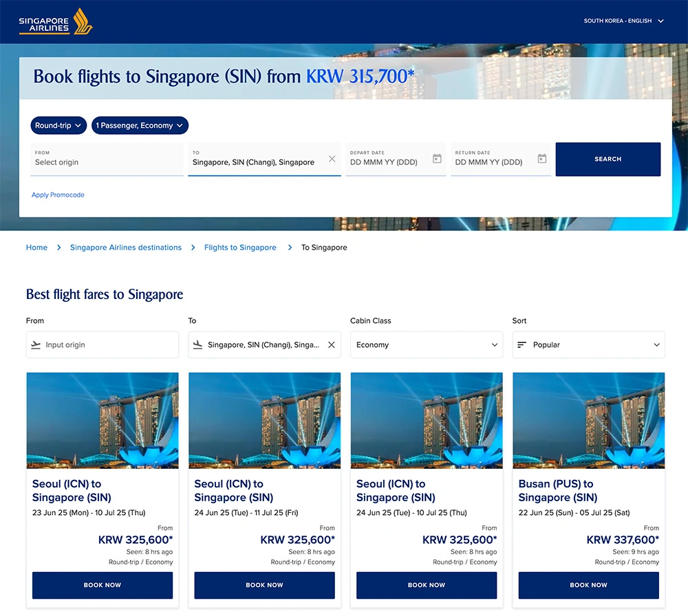This screenshot has height=616, width=688.
Task: Clear the To filter in best fares
Action: [x=332, y=344]
